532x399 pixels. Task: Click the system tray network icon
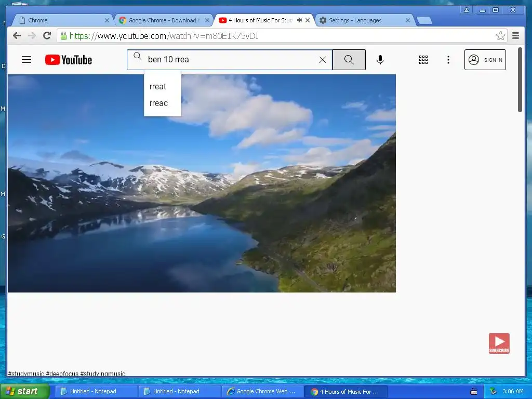tap(493, 391)
